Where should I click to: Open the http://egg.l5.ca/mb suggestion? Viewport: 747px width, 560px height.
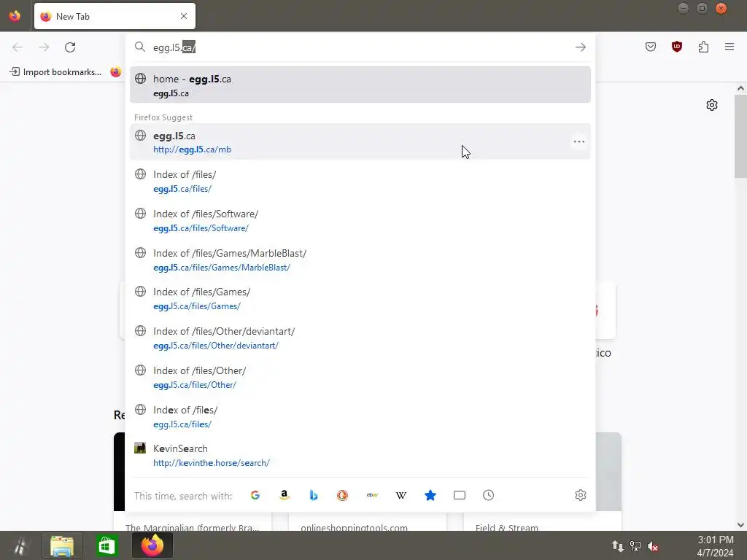click(x=360, y=142)
